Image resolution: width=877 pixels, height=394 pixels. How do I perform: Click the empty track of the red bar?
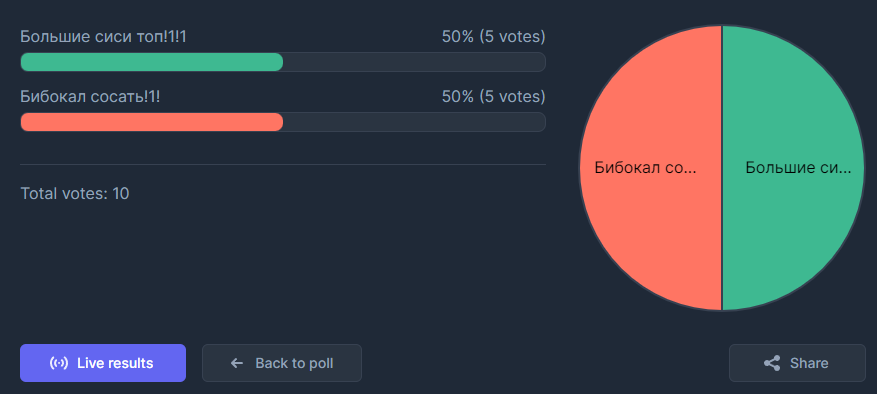[x=414, y=122]
